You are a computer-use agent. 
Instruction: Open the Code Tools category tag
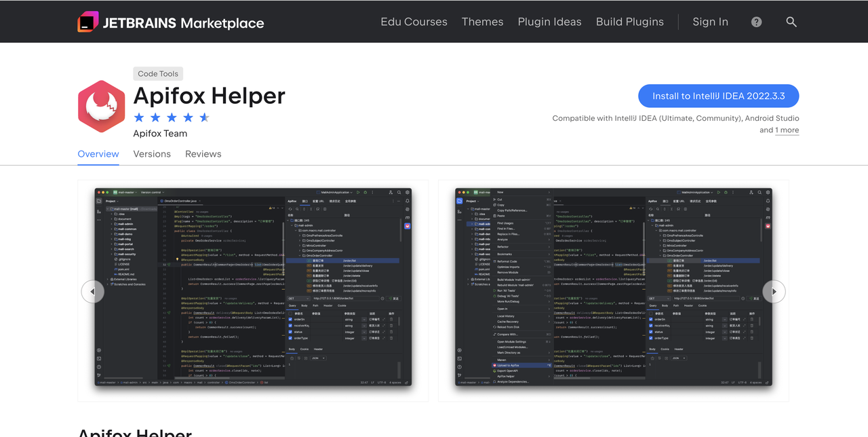tap(158, 73)
